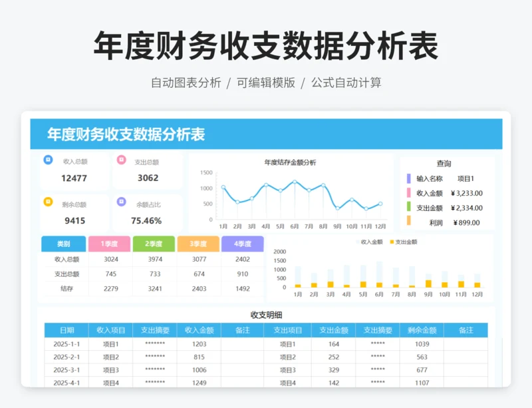Click the 支出总额 value 3062

tap(148, 178)
